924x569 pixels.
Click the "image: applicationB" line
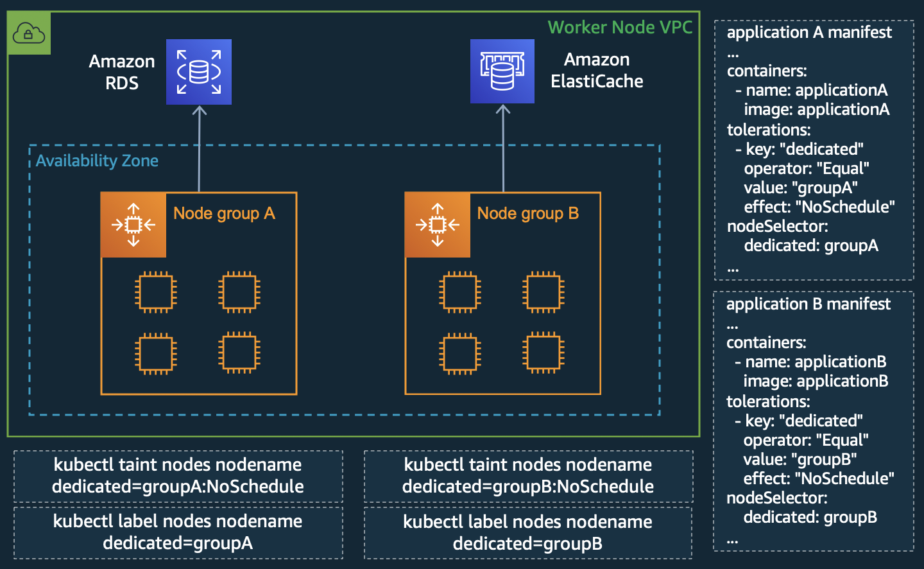[x=816, y=381]
